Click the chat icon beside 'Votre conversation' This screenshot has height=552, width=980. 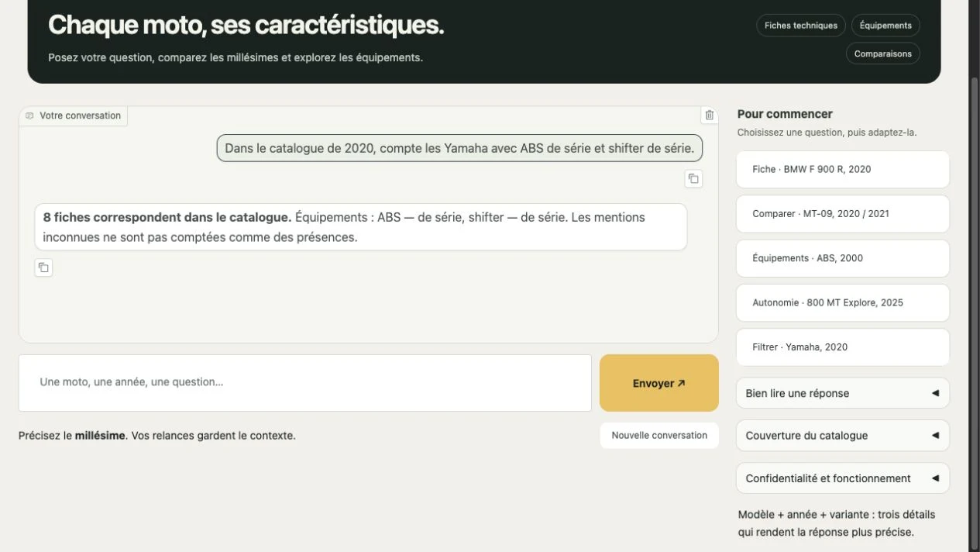pyautogui.click(x=29, y=116)
